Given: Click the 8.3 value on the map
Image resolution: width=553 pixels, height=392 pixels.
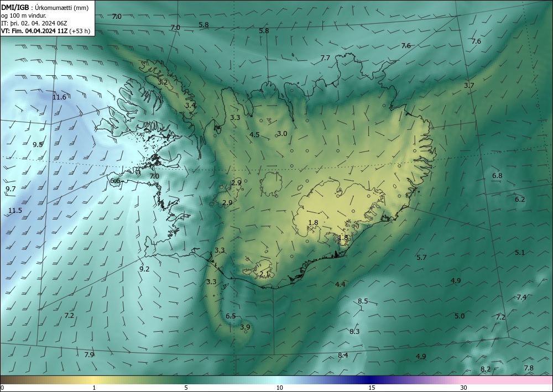Looking at the screenshot, I should pos(354,331).
